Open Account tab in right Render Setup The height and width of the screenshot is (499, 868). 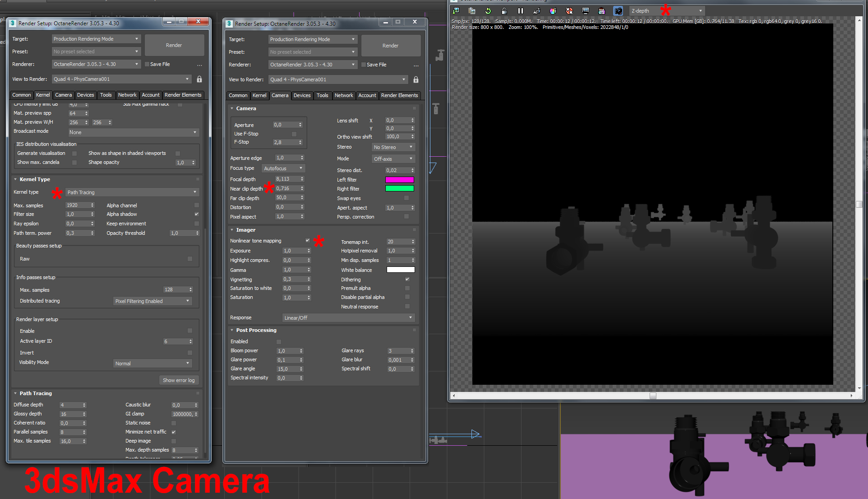[x=367, y=95]
